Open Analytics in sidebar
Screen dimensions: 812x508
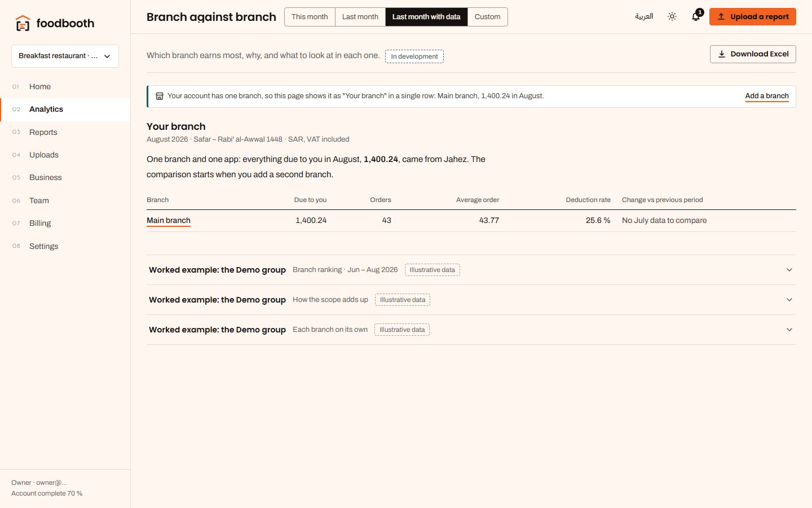point(65,110)
